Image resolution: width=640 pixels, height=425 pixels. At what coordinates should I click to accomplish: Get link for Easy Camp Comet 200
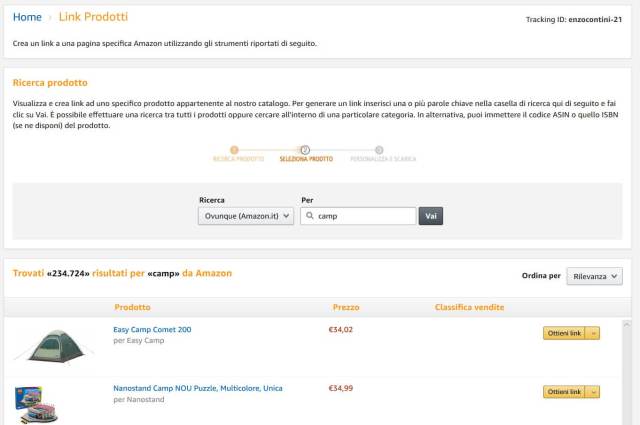563,334
